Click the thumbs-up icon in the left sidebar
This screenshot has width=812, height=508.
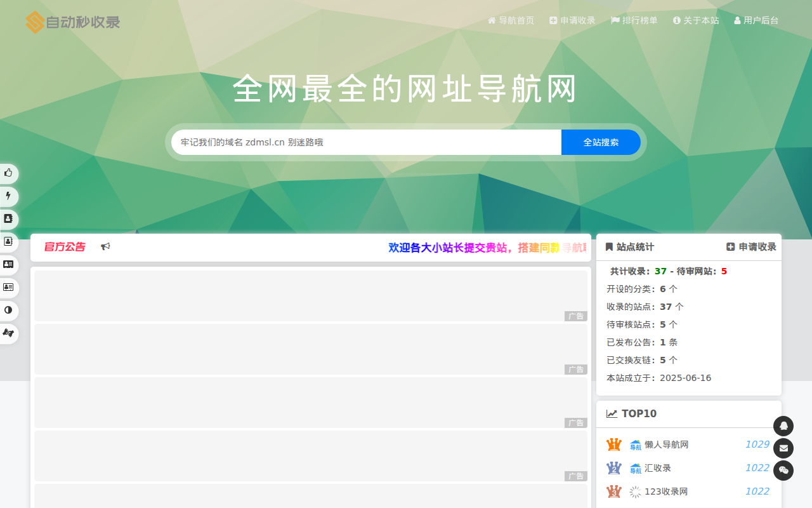click(8, 173)
